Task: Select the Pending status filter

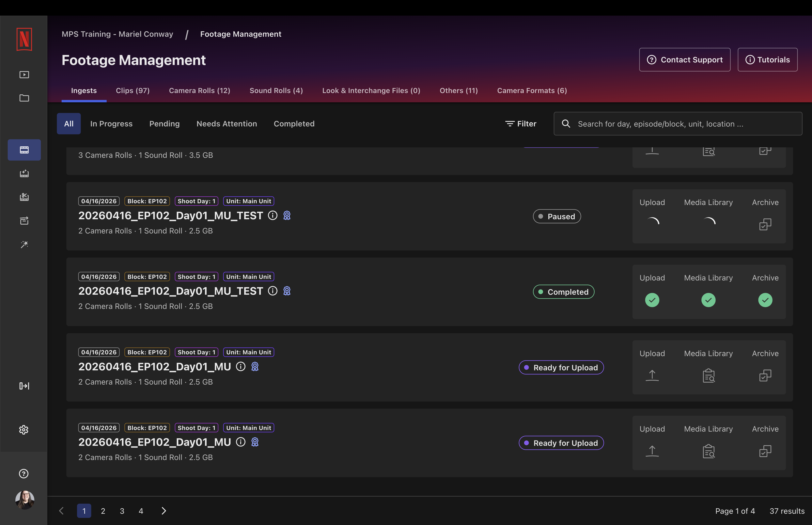Action: (x=164, y=124)
